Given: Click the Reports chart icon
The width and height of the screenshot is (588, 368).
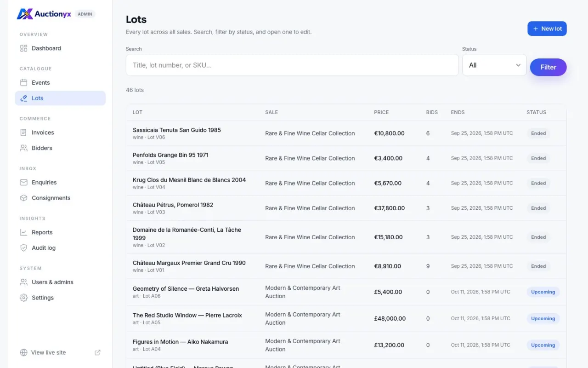Looking at the screenshot, I should tap(24, 232).
